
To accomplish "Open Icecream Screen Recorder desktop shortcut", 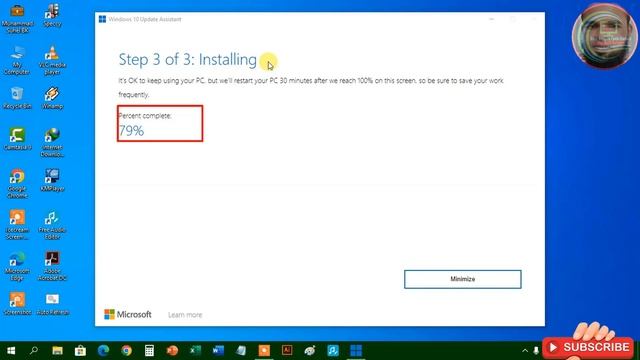I will point(17,224).
